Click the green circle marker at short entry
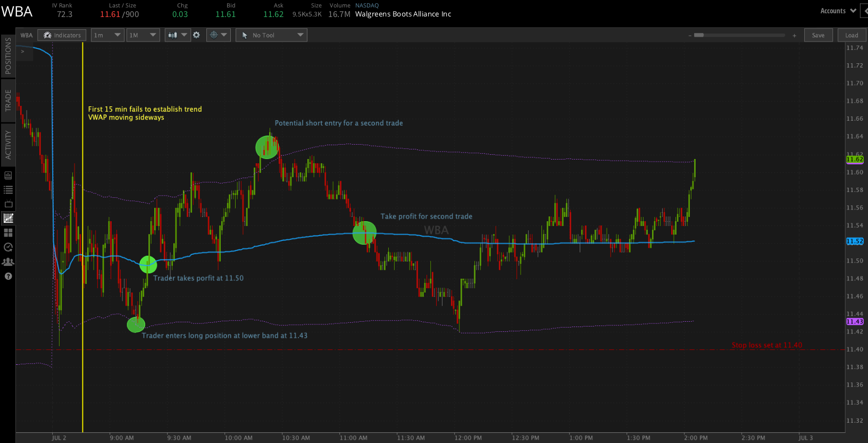This screenshot has width=868, height=443. tap(267, 147)
